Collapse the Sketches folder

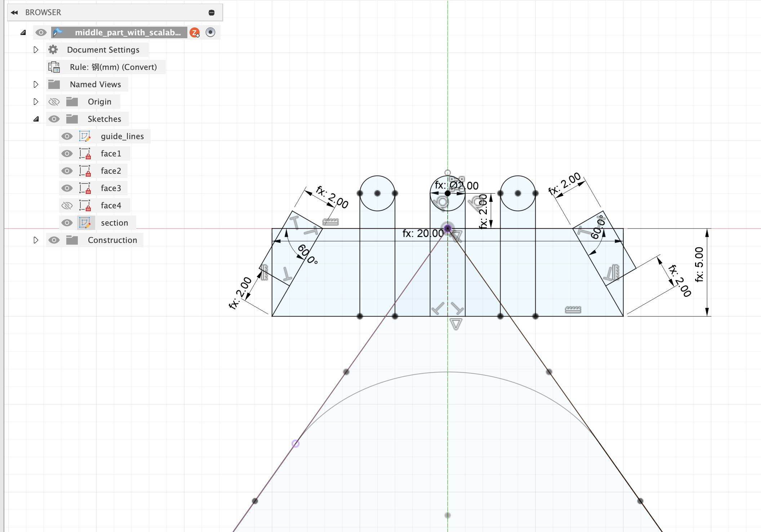tap(36, 119)
